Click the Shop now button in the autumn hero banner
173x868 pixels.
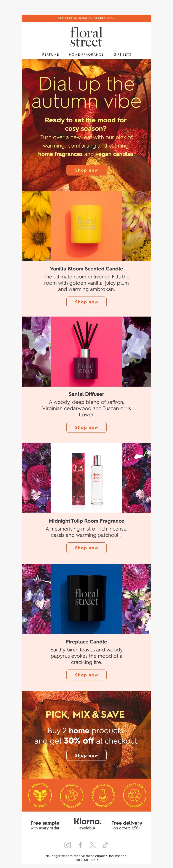click(x=86, y=170)
